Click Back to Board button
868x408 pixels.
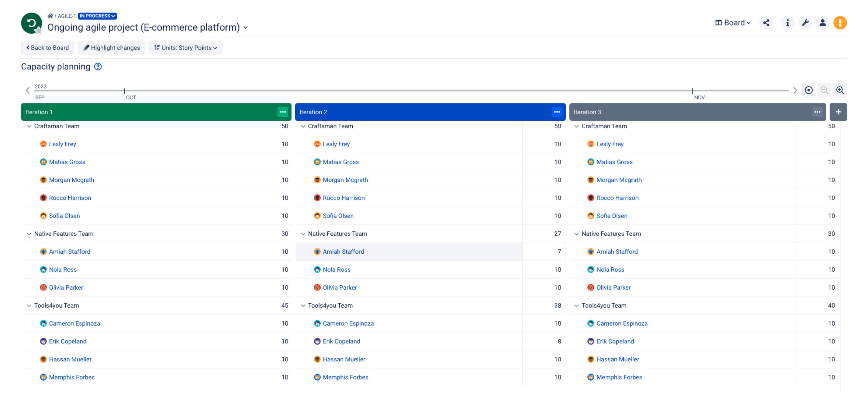coord(47,48)
